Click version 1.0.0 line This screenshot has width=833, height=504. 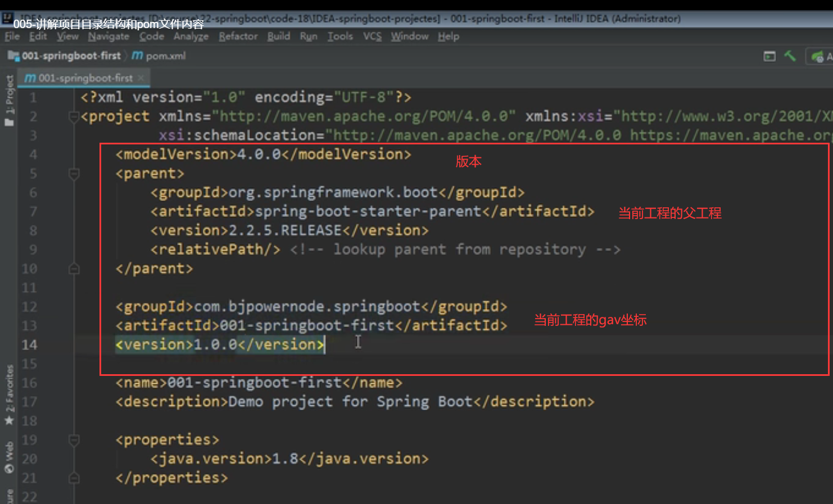(x=220, y=345)
